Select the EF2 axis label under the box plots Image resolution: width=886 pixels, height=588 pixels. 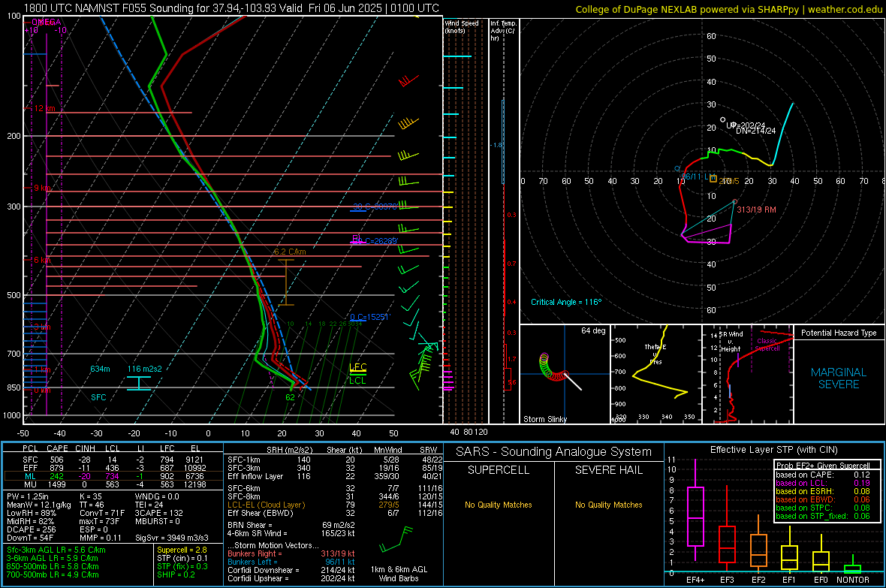point(758,580)
